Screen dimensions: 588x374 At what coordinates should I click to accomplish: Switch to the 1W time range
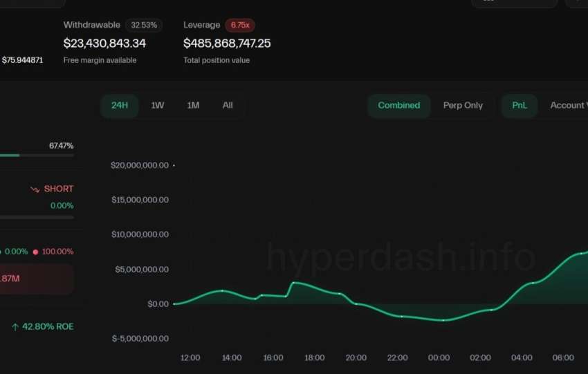tap(158, 106)
